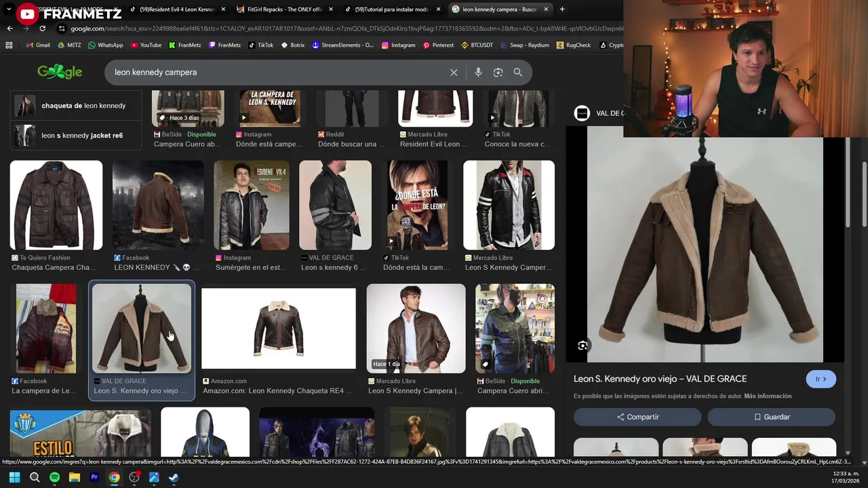Open the BTCUSDT bookmark
The image size is (868, 488).
pos(477,45)
